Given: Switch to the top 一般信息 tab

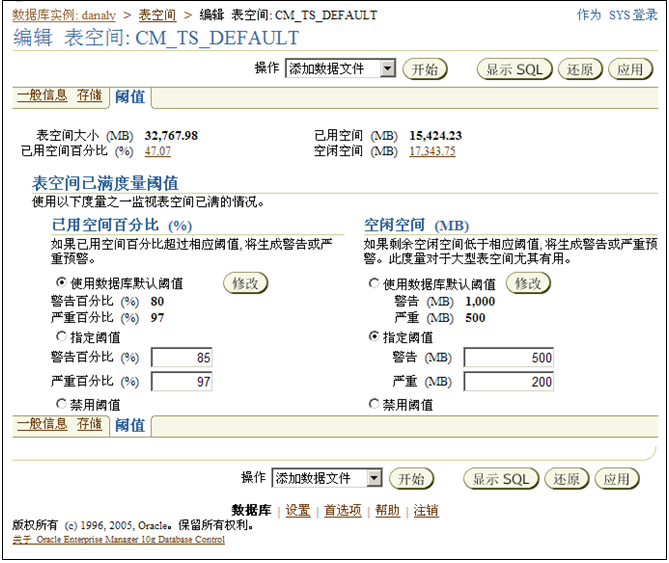Looking at the screenshot, I should 42,95.
